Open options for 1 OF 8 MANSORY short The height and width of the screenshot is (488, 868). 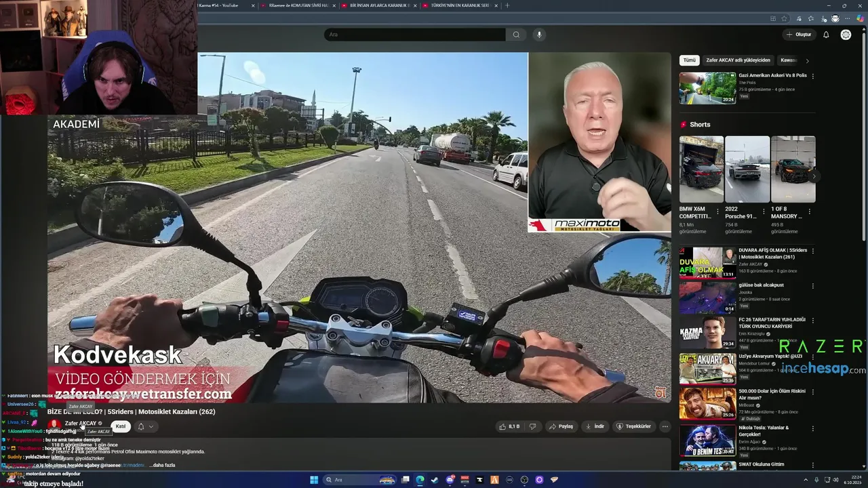pos(810,211)
